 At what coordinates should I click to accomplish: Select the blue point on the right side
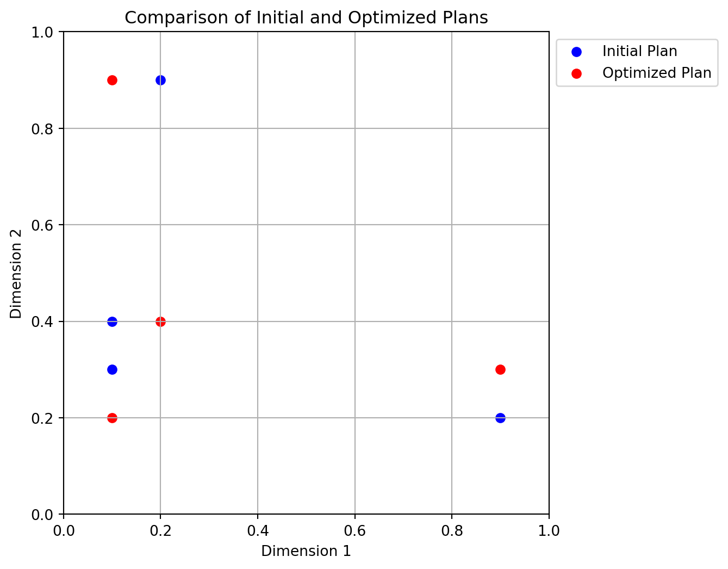click(500, 418)
